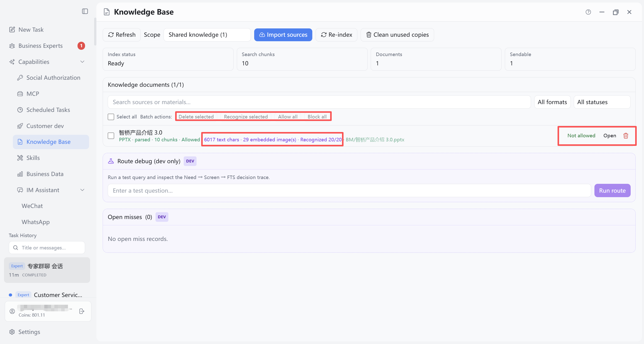Delete the 智桥产品介绍 3.0 document with trash icon
This screenshot has height=344, width=644.
tap(626, 136)
